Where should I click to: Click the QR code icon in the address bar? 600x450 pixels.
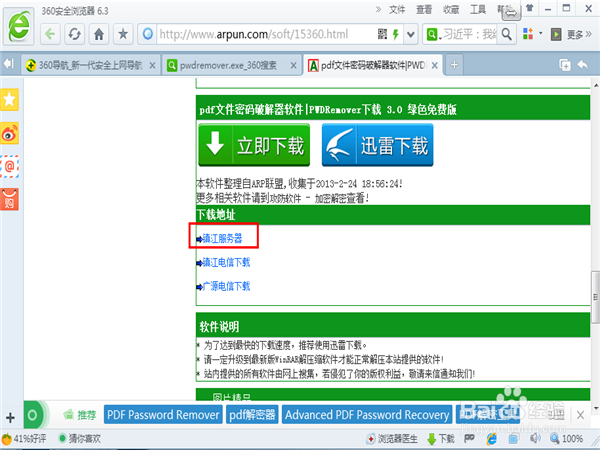click(382, 34)
